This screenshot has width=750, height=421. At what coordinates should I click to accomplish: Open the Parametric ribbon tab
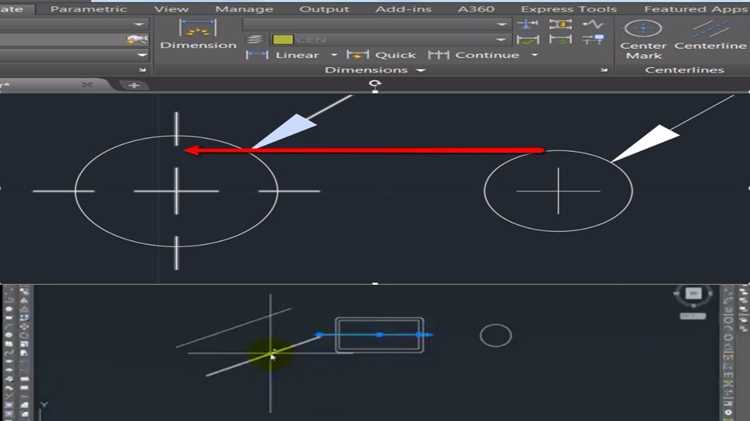[x=88, y=9]
